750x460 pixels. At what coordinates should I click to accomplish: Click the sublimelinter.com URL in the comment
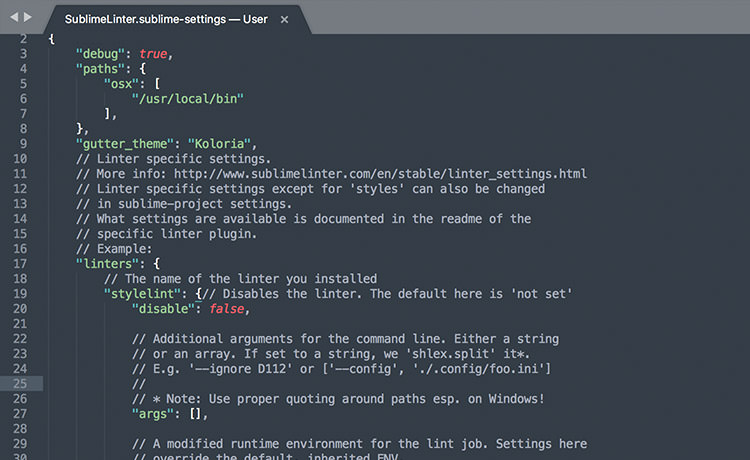[x=380, y=174]
